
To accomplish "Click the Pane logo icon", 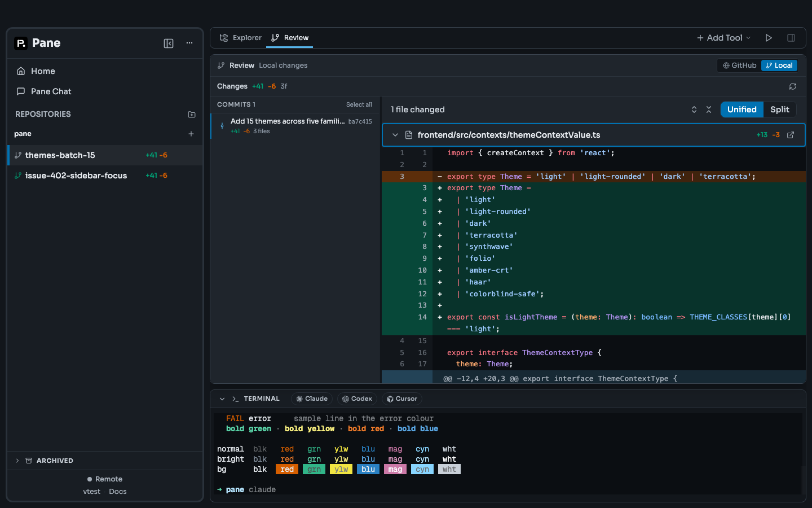I will pos(21,43).
